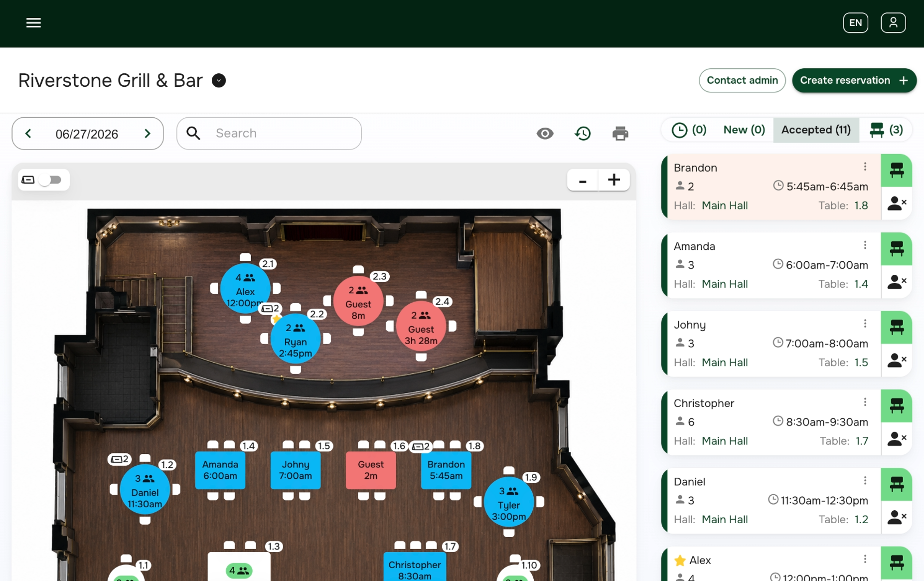
Task: Select table 2.2 reserved for Ryan
Action: click(296, 339)
